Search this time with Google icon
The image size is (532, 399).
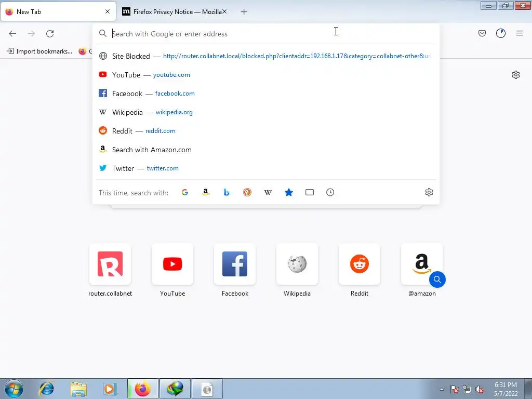[x=185, y=192]
